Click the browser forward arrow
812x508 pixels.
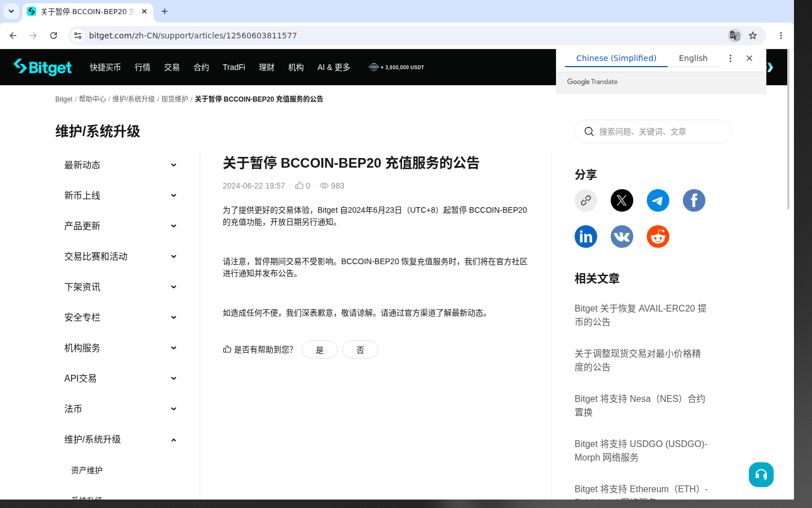33,36
